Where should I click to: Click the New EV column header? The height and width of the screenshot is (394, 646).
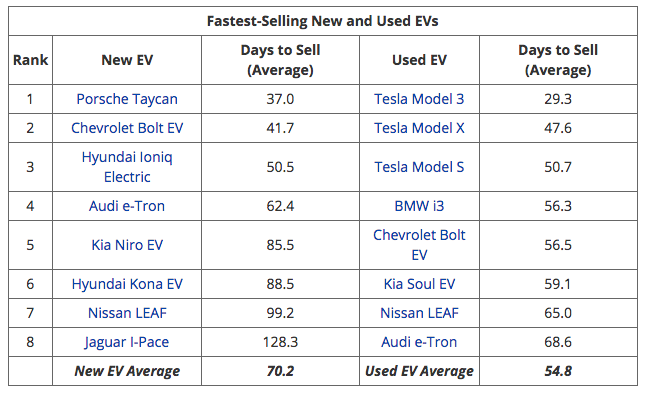(x=127, y=60)
